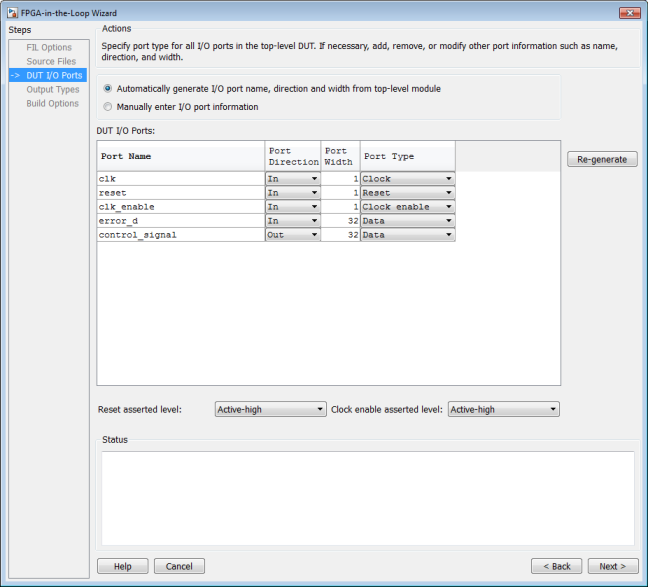
Task: Select DUT I/O Ports step
Action: tap(48, 75)
